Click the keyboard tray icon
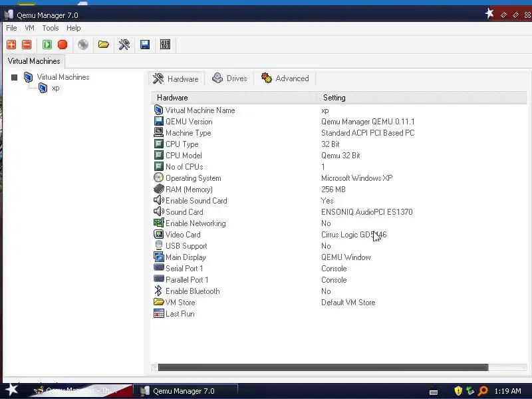 point(434,392)
